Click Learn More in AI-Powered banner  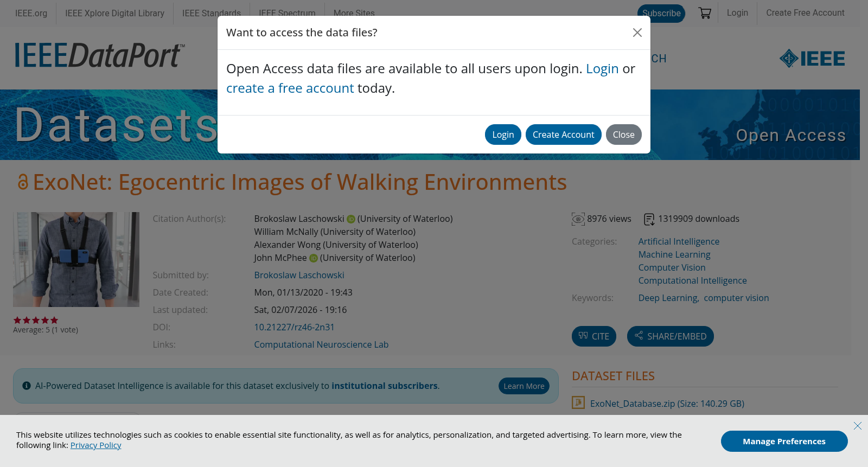(x=524, y=386)
